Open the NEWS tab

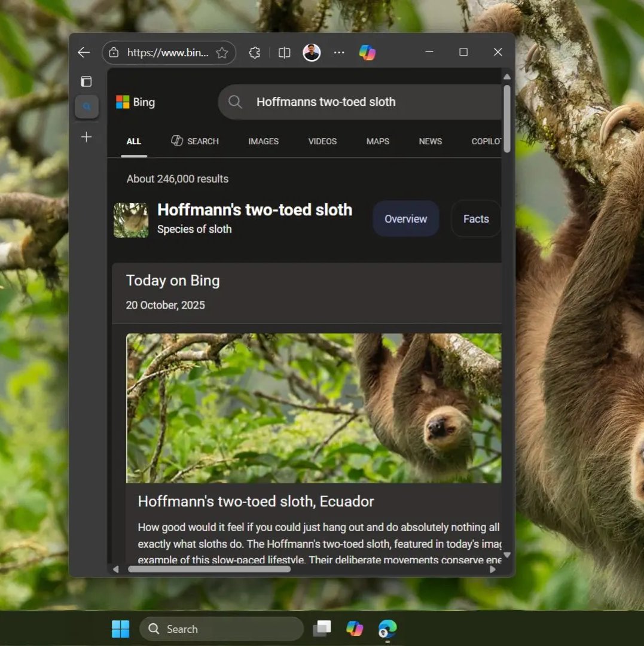click(430, 141)
